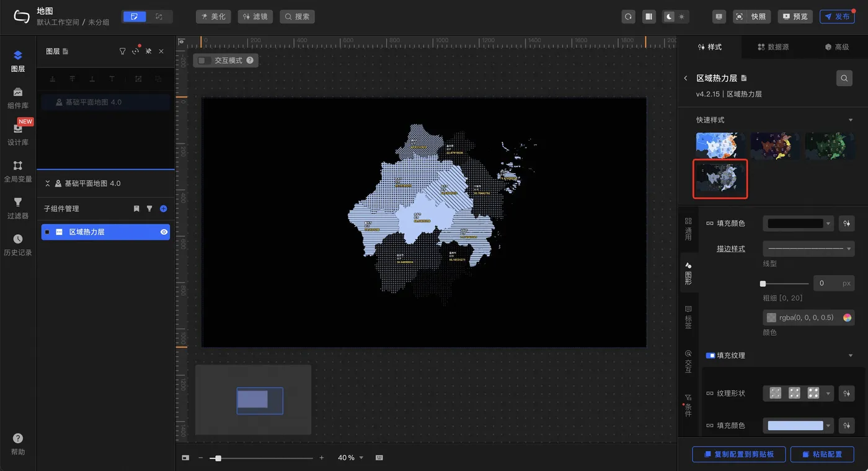Open the 图形 graphics side tab

click(688, 273)
